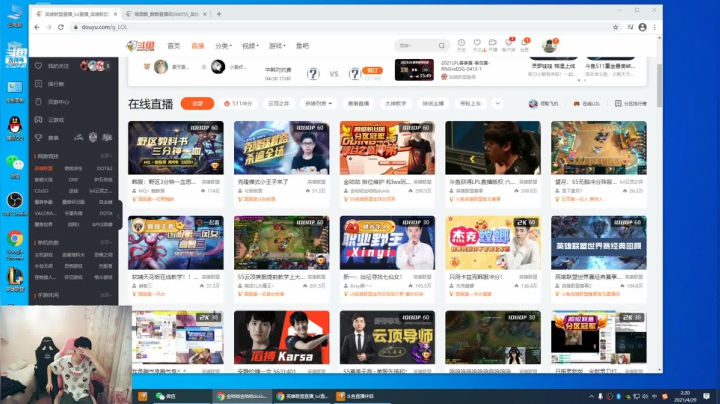The image size is (720, 404).
Task: Open the 克隆模式 stream thumbnail
Action: 281,148
